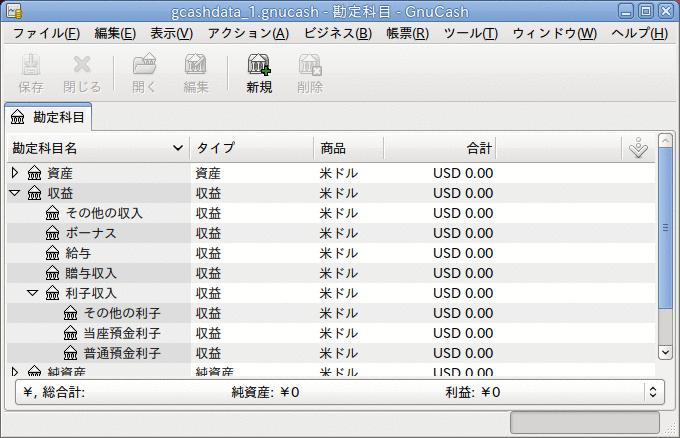This screenshot has width=680, height=438.
Task: Click the 開く (Open) account toolbar icon
Action: click(x=145, y=67)
